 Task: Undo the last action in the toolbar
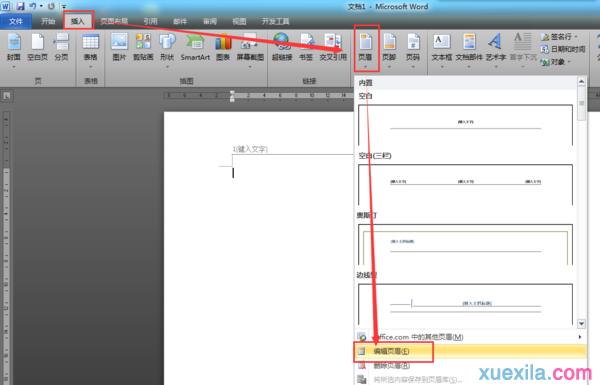pyautogui.click(x=33, y=6)
